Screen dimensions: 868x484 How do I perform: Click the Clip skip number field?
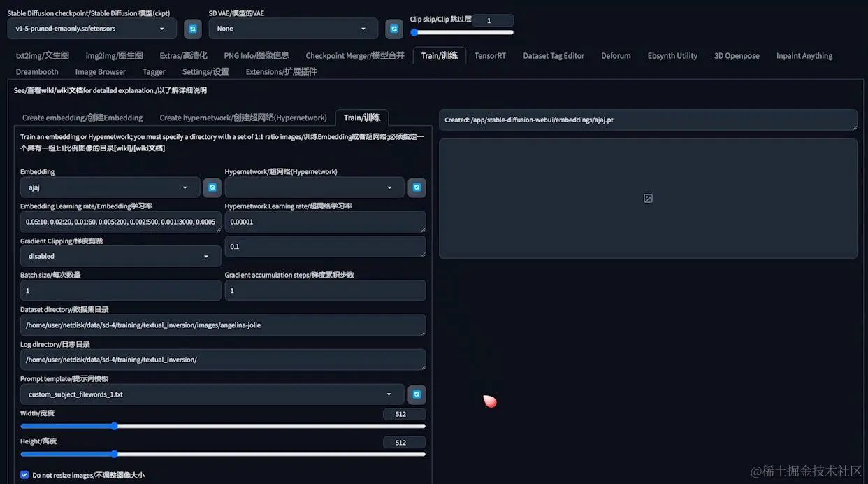pyautogui.click(x=493, y=21)
